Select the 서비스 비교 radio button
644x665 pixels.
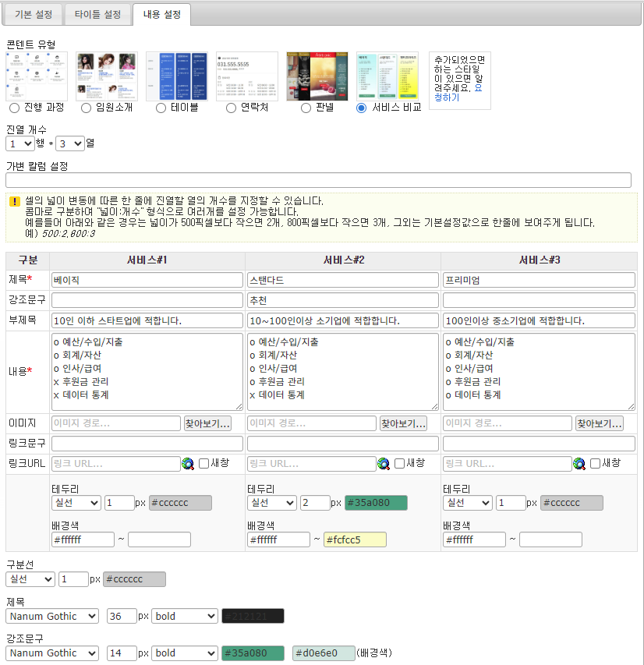(361, 108)
